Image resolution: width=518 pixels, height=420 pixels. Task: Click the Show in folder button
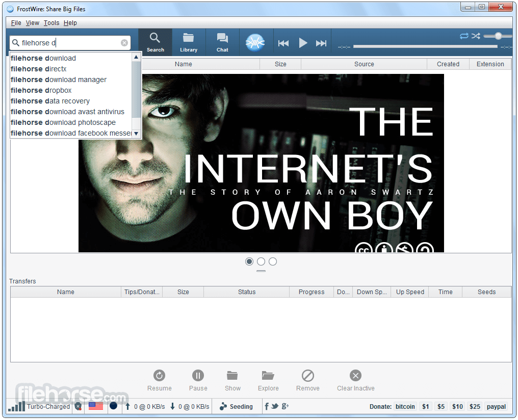232,380
